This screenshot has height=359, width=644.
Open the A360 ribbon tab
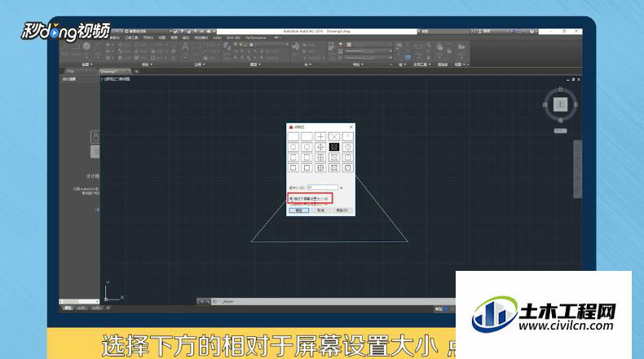pyautogui.click(x=218, y=38)
